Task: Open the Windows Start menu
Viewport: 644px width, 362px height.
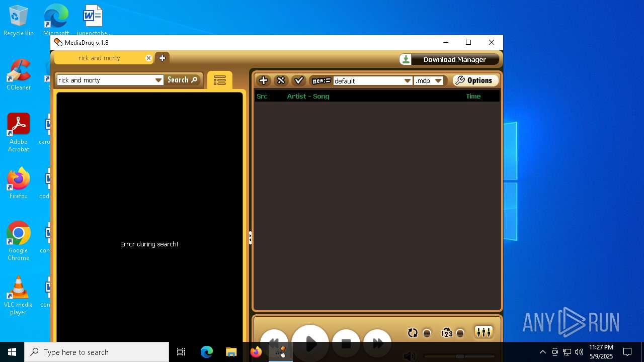Action: (x=12, y=352)
